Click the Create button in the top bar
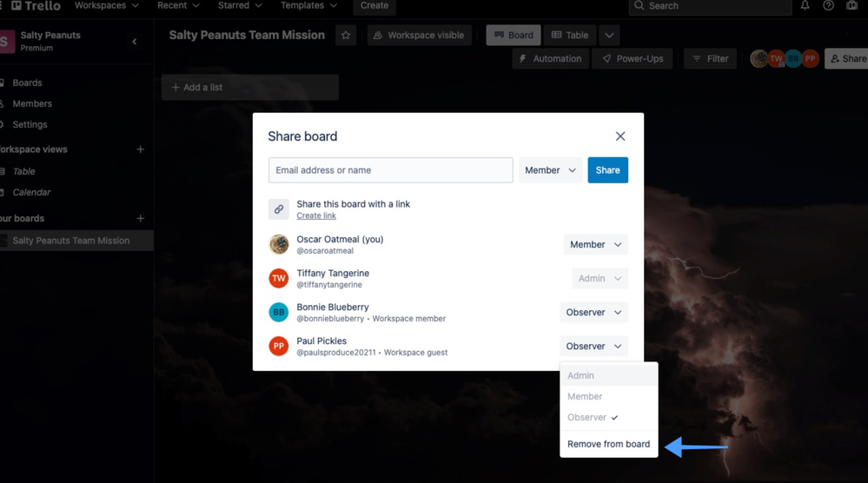The height and width of the screenshot is (483, 868). point(374,5)
